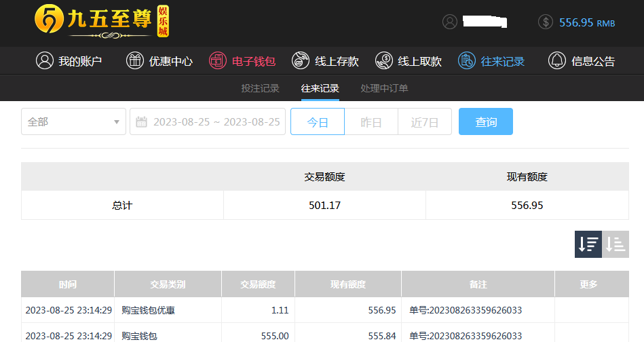Open 电子钱包 menu

tap(242, 61)
